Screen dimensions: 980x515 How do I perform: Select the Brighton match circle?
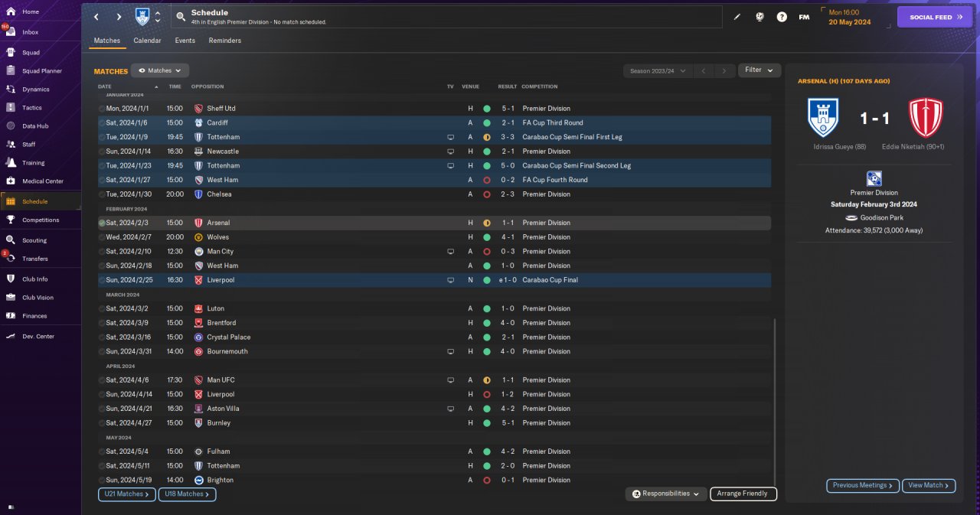[102, 480]
